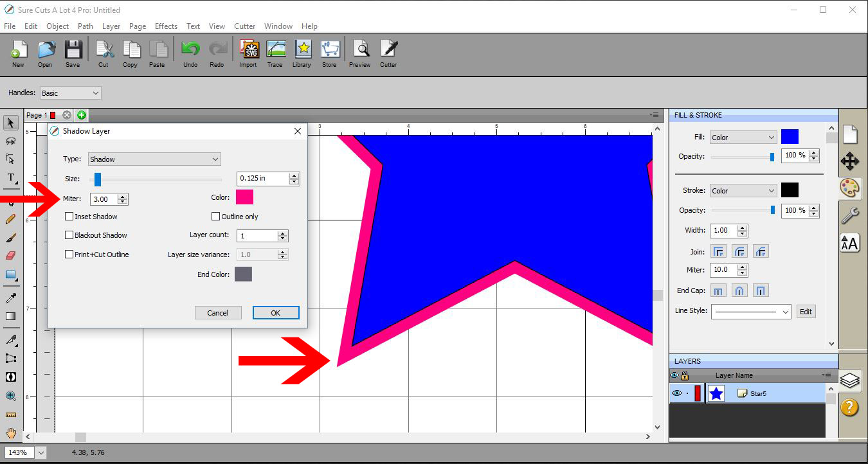Check the Outline only option
Viewport: 868px width, 464px height.
(x=216, y=217)
